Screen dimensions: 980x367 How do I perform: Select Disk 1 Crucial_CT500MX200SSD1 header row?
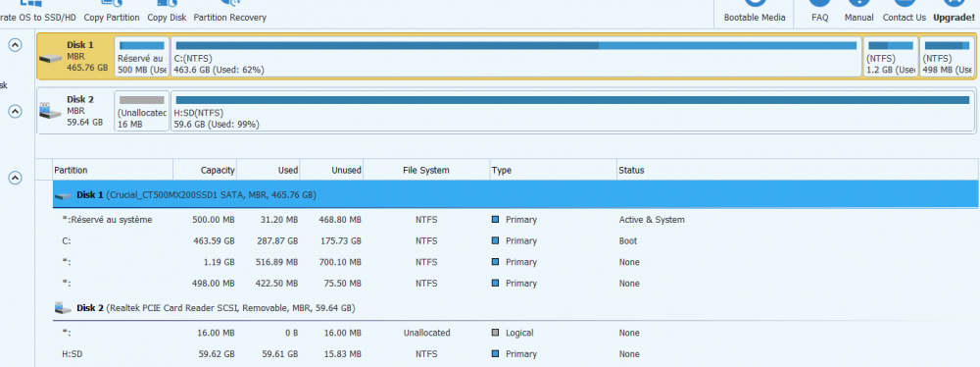516,194
